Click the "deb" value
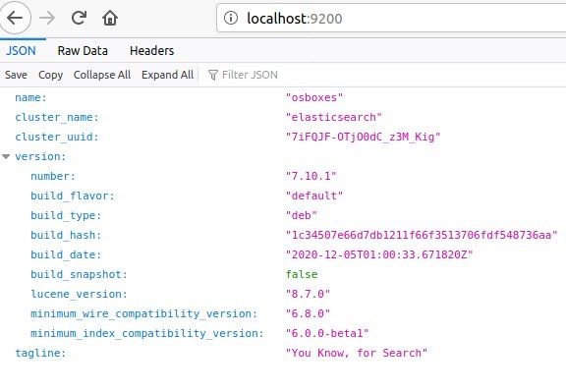The height and width of the screenshot is (392, 566). (301, 215)
